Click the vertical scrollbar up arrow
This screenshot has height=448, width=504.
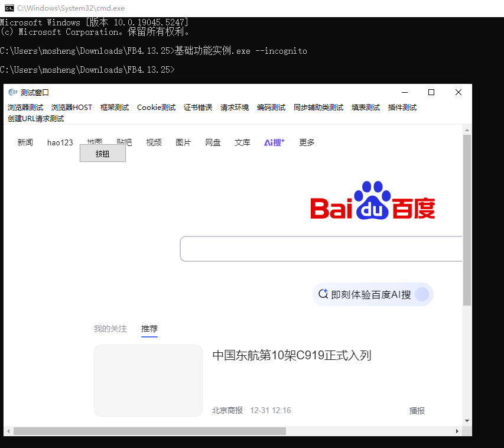coord(467,130)
